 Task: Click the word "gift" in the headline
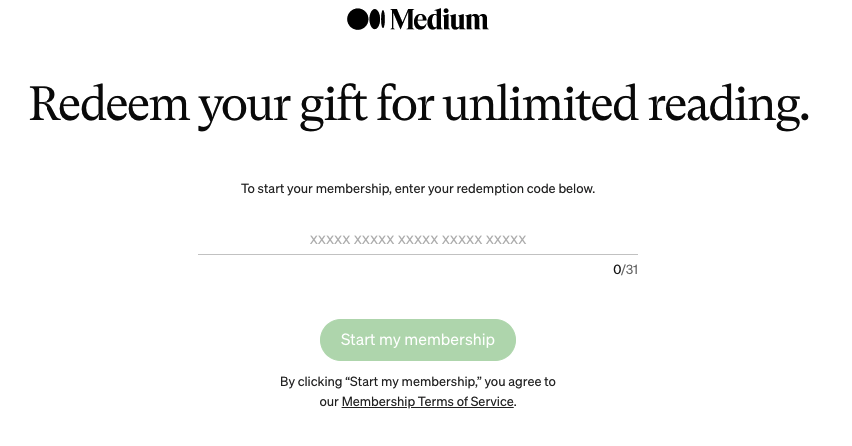click(333, 106)
